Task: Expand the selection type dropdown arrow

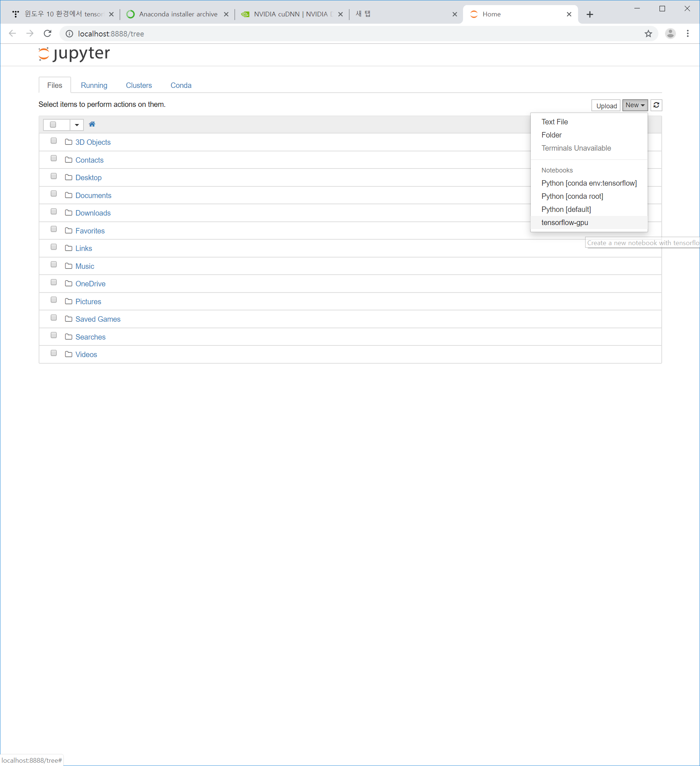Action: pyautogui.click(x=77, y=125)
